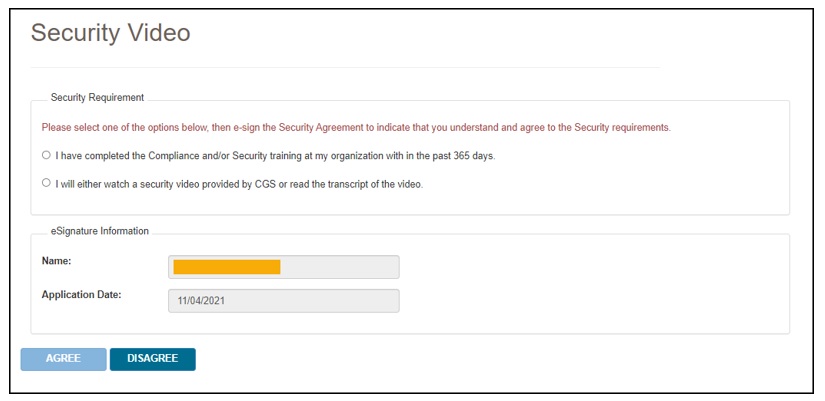Choose the watch security video radio option
Viewport: 825px width, 401px height.
point(46,183)
